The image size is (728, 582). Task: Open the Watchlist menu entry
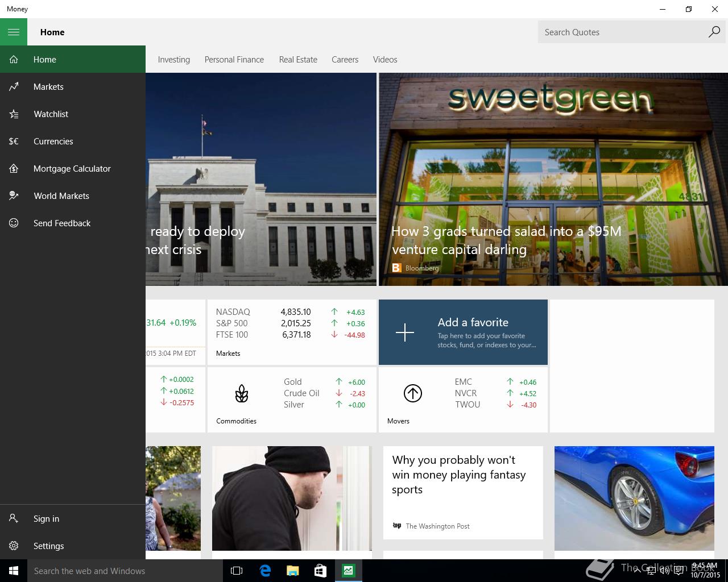click(73, 114)
